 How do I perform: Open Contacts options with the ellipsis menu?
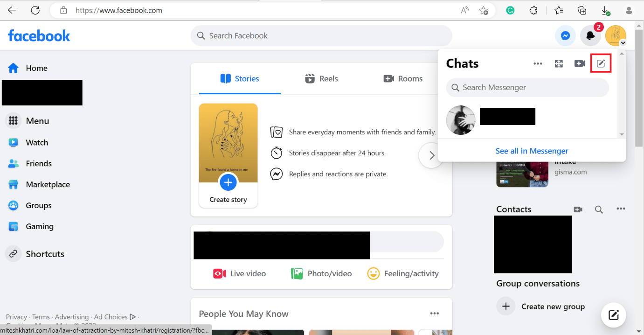(x=621, y=209)
